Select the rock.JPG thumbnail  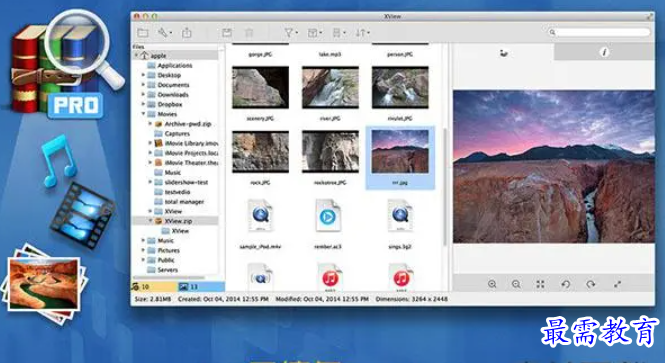[260, 152]
